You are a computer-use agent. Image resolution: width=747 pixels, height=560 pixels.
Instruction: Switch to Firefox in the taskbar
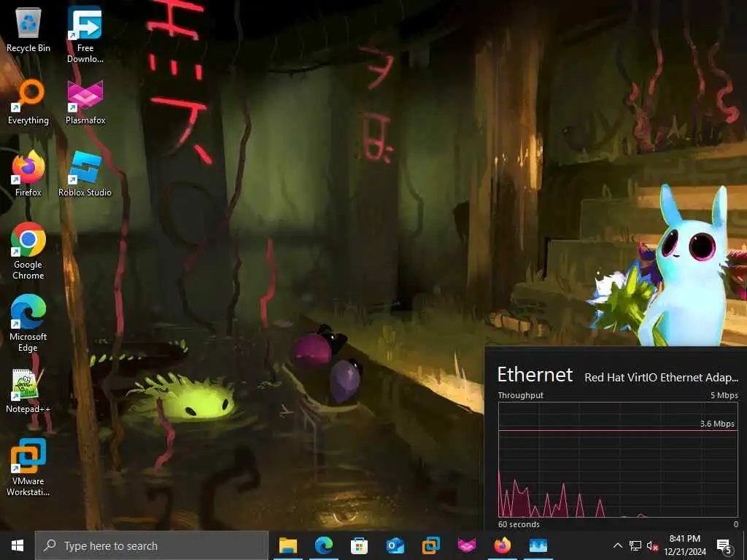click(502, 545)
